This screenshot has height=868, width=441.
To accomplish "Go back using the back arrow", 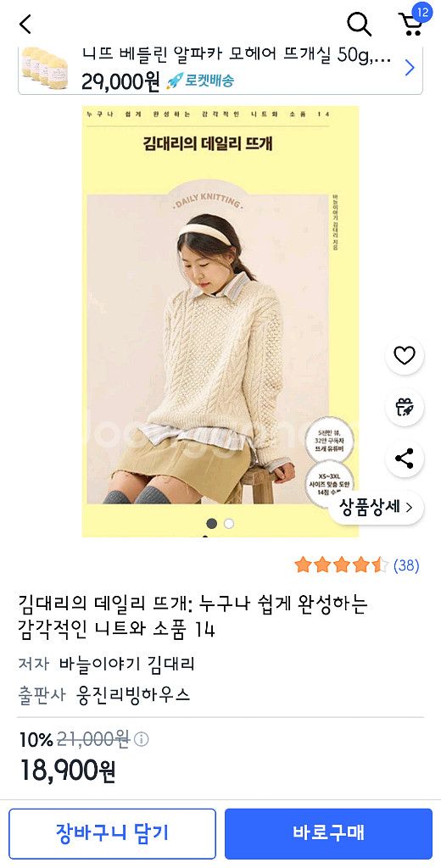I will 25,25.
